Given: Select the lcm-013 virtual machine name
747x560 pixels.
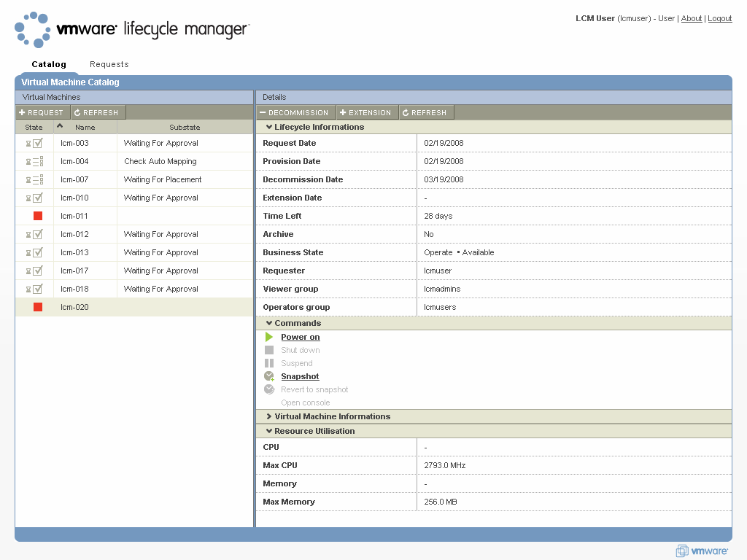Looking at the screenshot, I should (x=74, y=252).
